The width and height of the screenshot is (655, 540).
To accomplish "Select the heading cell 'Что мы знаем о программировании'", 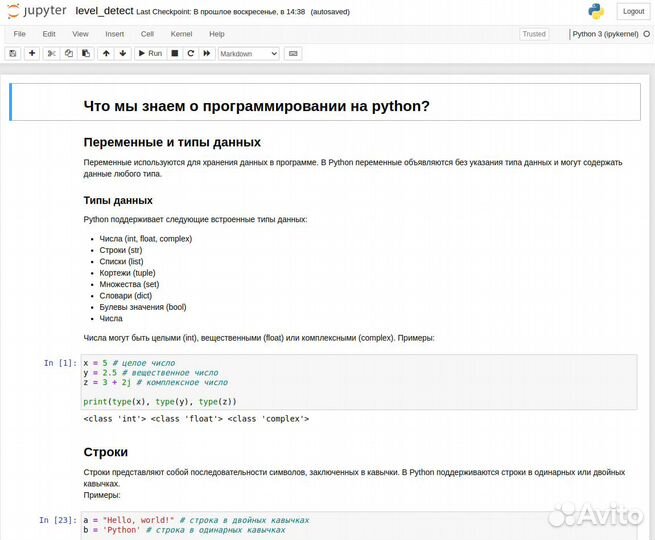I will coord(325,102).
